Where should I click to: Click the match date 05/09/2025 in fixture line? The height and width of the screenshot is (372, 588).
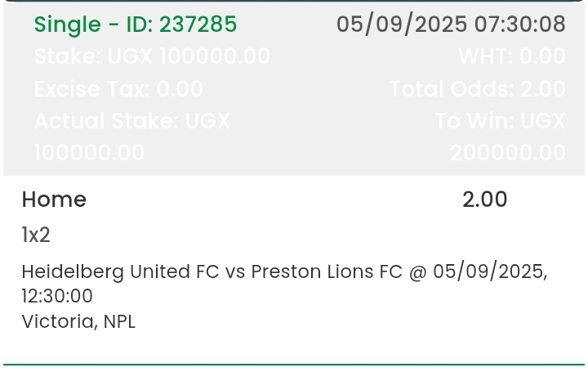pos(489,271)
